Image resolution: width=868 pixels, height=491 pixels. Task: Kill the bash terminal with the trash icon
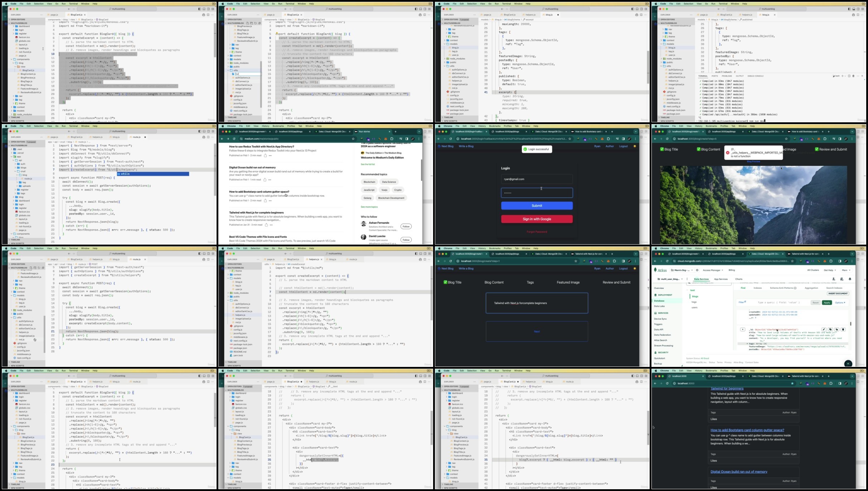tap(853, 76)
